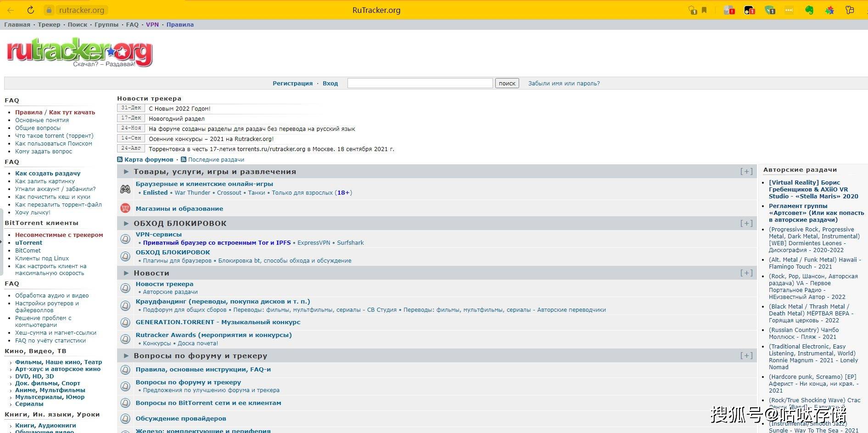Click Забыли имя или пароль? link
This screenshot has height=433, width=868.
point(564,84)
